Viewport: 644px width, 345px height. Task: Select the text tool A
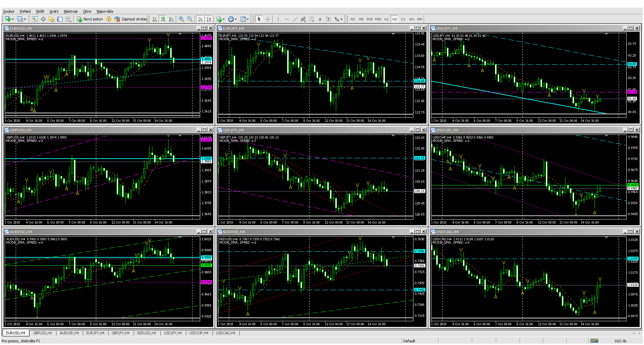(320, 19)
